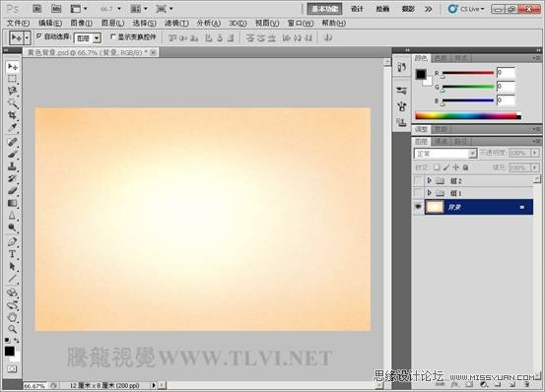Open the Clone Source panel dock icon
This screenshot has width=545, height=392.
[x=402, y=122]
